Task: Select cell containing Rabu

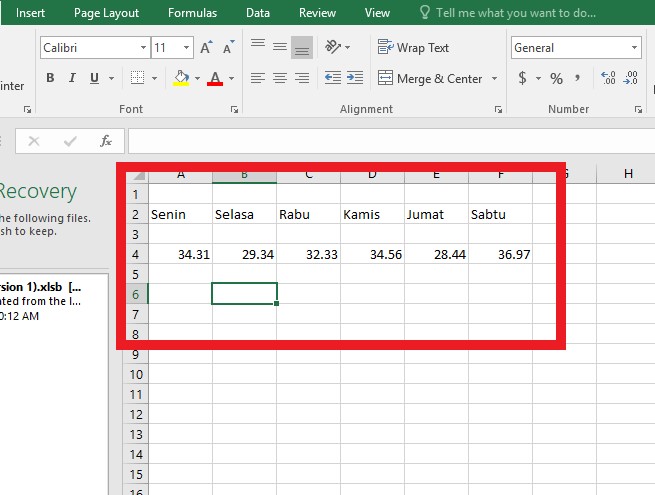Action: pos(308,214)
